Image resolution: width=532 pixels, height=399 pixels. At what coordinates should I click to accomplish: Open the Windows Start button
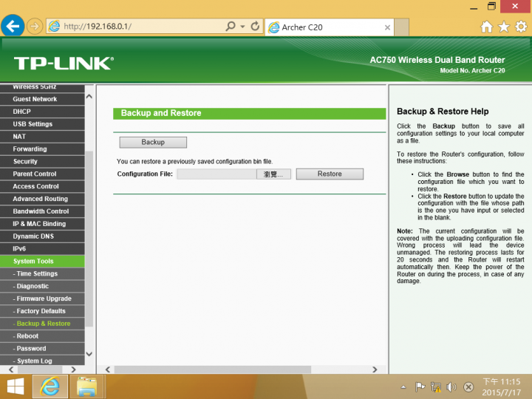[16, 386]
